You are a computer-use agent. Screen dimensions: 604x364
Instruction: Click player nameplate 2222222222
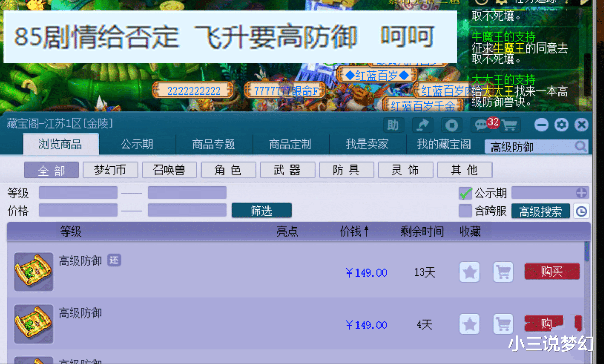coord(194,91)
